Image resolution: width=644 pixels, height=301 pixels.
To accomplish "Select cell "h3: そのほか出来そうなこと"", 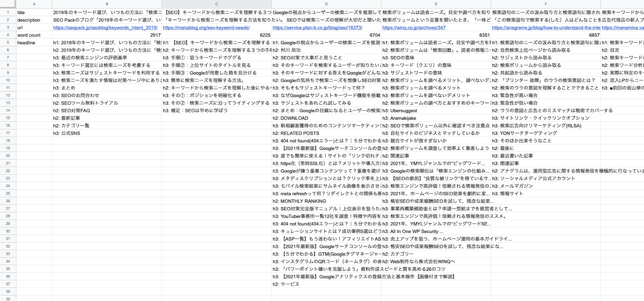I will (x=546, y=141).
